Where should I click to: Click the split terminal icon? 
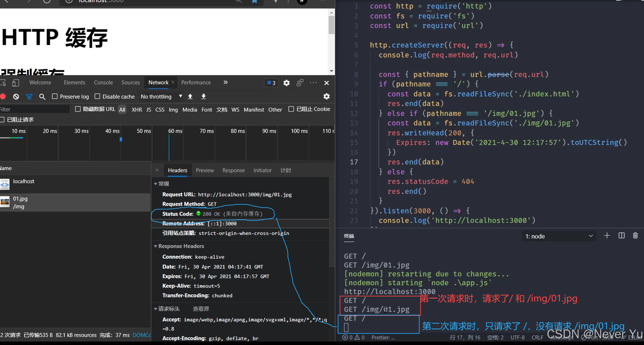click(621, 236)
